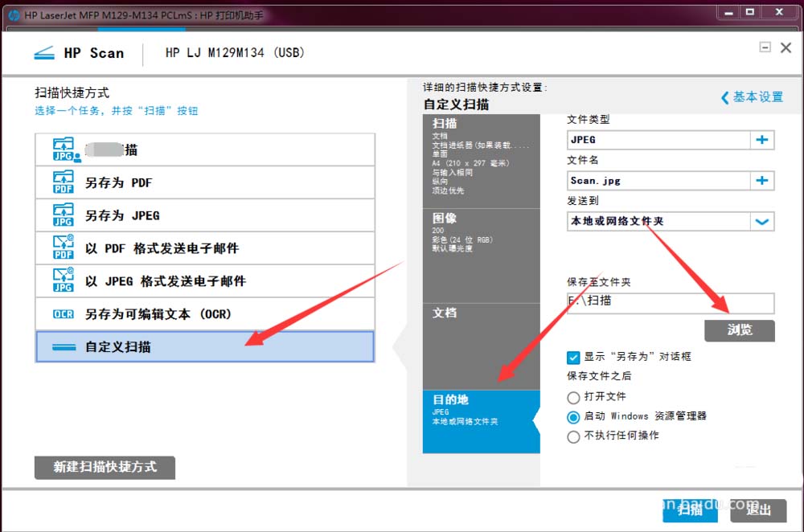Minimize the HP 打印机助手 window
804x532 pixels.
pyautogui.click(x=728, y=12)
